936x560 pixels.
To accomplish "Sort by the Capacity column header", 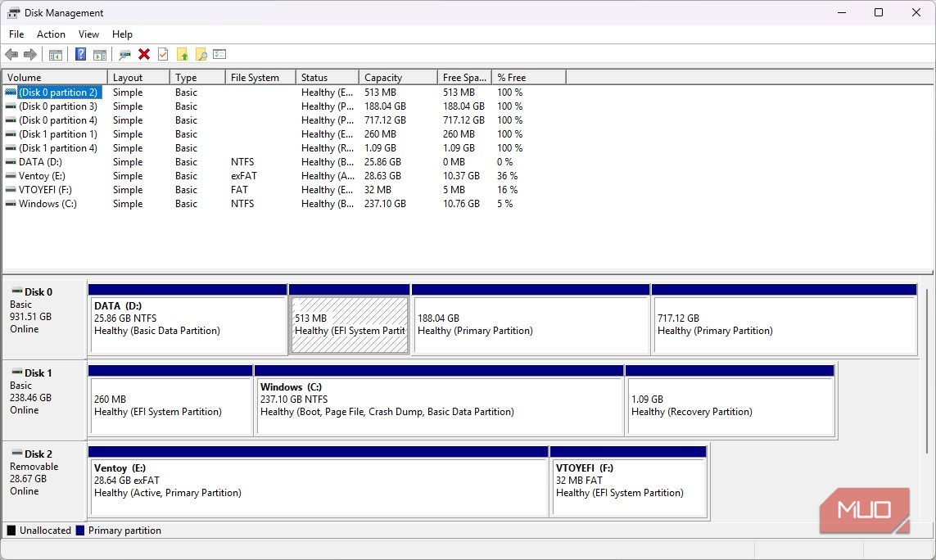I will point(398,78).
